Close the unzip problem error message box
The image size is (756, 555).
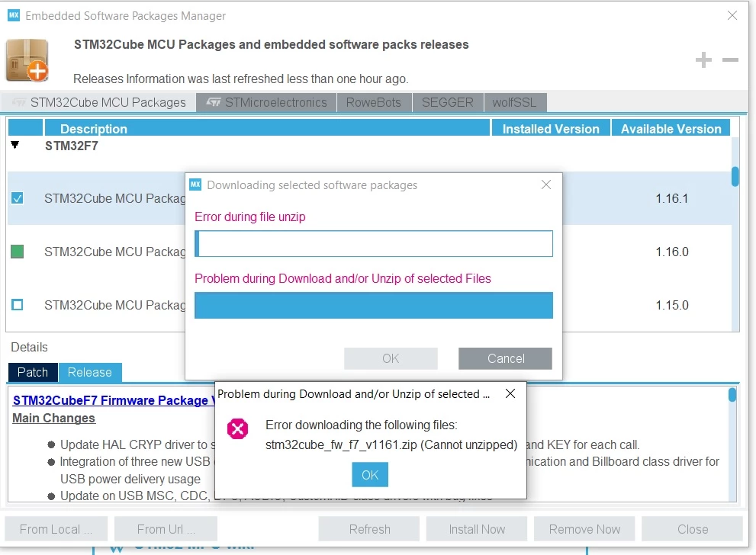[x=510, y=393]
